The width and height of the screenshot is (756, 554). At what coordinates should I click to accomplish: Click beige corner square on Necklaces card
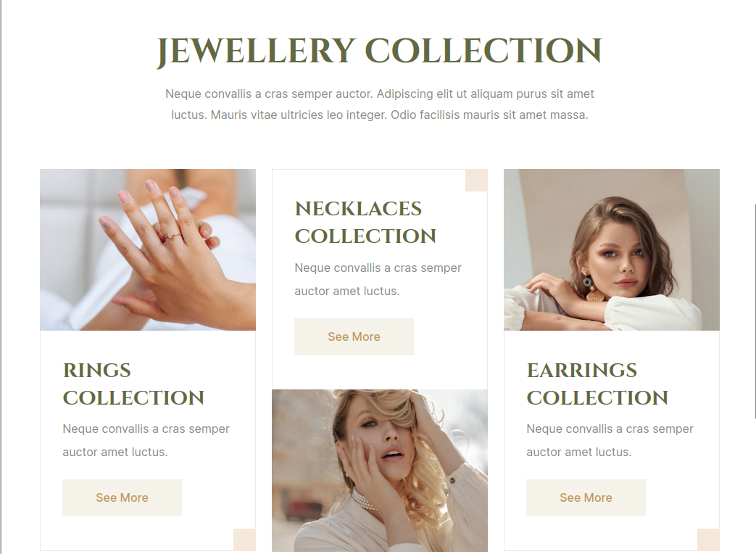(476, 181)
